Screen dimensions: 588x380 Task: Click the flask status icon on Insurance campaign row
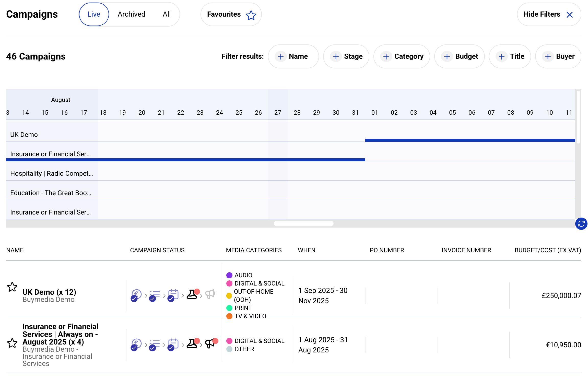192,343
